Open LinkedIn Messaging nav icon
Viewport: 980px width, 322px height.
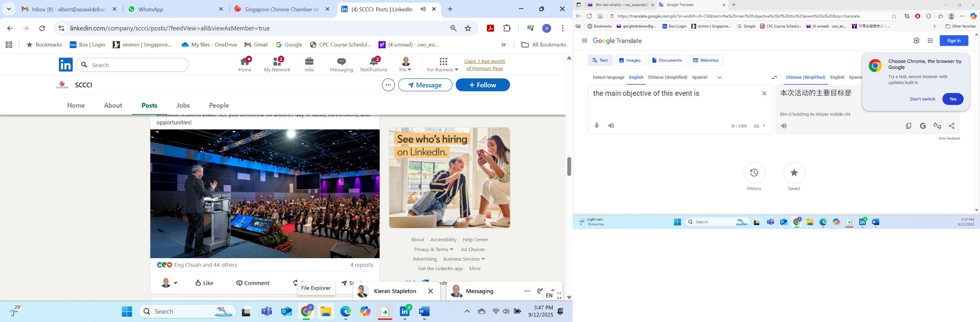(x=341, y=64)
